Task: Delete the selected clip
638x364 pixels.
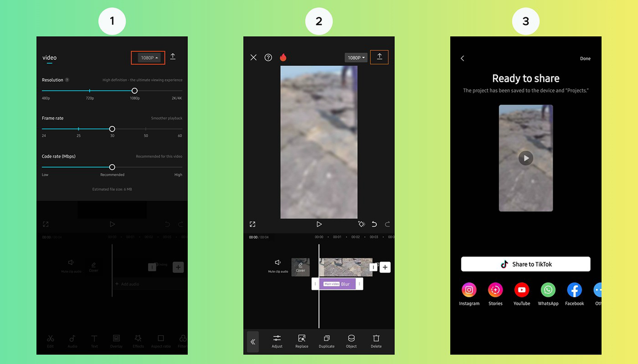Action: [x=376, y=341]
